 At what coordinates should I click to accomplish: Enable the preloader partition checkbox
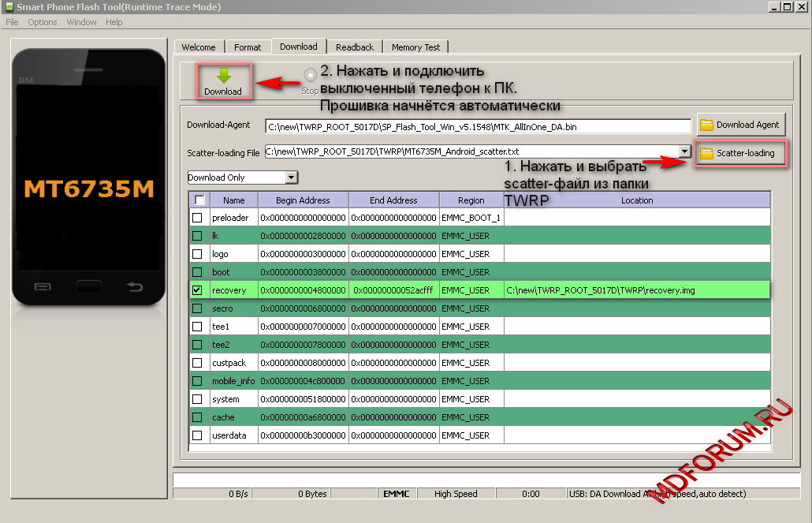point(197,218)
